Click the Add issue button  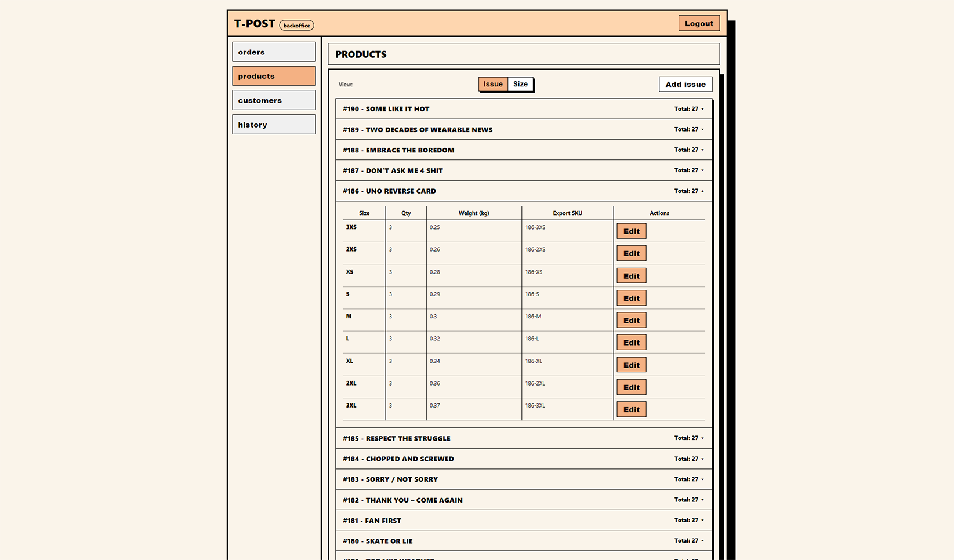click(685, 84)
